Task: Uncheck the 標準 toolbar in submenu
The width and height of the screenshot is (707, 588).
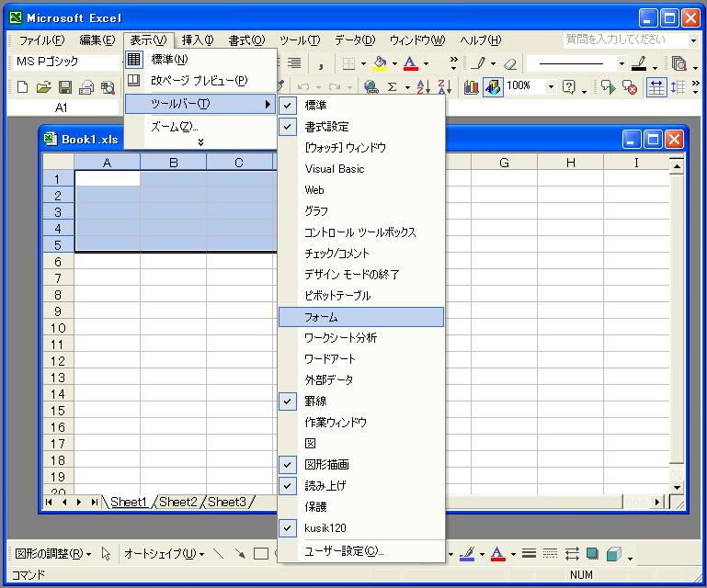Action: [360, 106]
